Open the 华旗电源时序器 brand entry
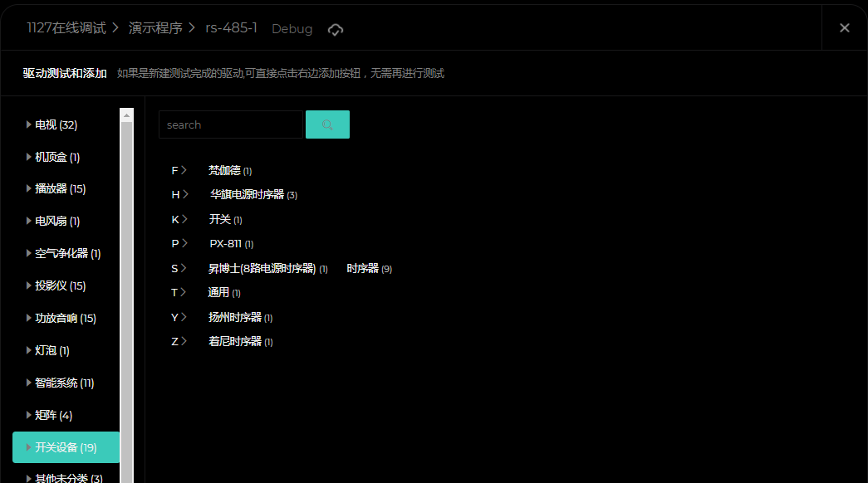The width and height of the screenshot is (868, 483). (x=247, y=195)
